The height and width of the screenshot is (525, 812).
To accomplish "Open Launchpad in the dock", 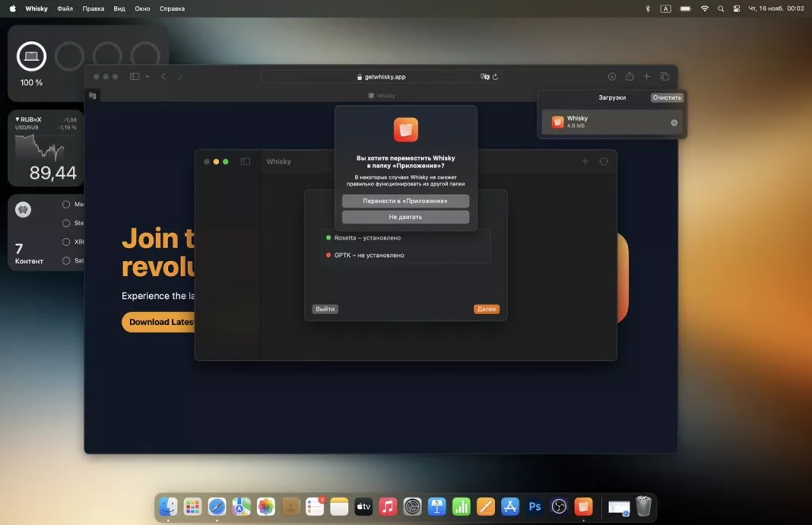I will coord(192,506).
